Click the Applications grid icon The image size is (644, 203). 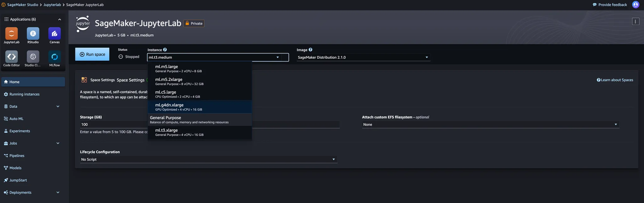6,19
